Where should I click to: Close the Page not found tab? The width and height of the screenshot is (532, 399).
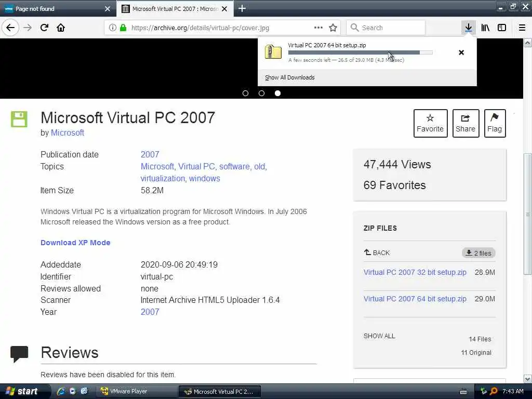pos(108,9)
